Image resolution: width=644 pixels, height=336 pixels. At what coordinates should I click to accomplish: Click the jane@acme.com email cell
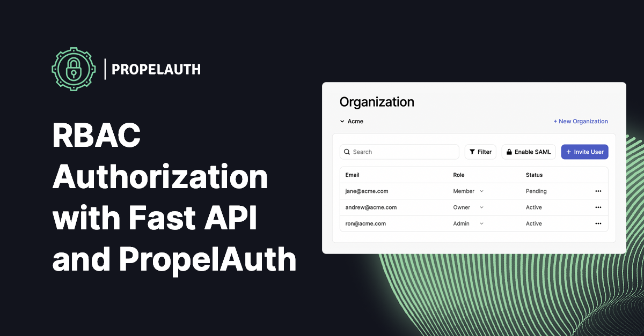pos(367,191)
